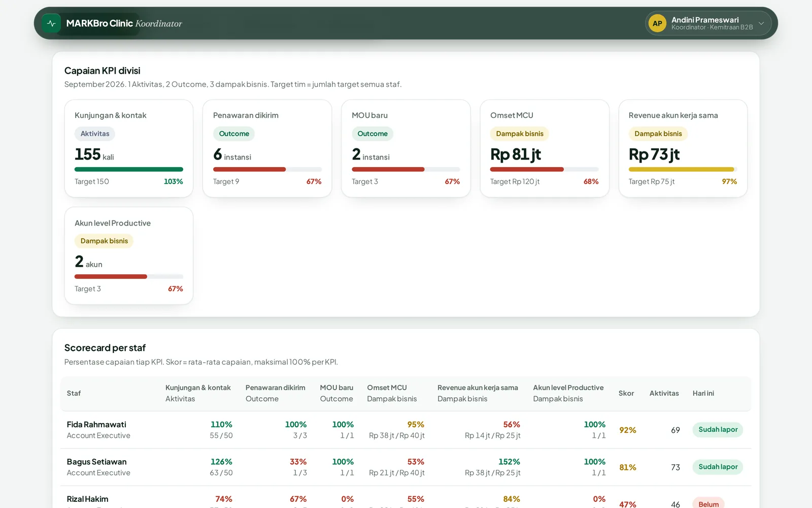Open Fida Rahmawati staff row name

pyautogui.click(x=96, y=424)
